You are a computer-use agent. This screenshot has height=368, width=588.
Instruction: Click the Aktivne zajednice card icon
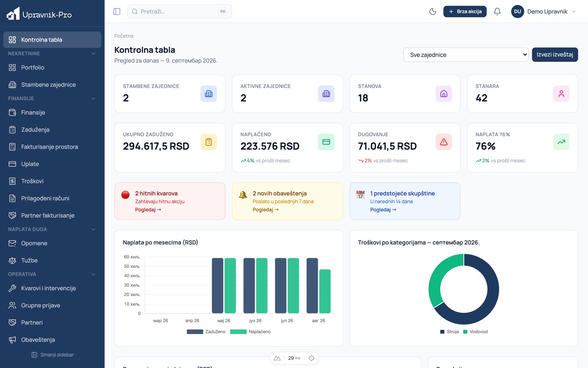(x=326, y=94)
